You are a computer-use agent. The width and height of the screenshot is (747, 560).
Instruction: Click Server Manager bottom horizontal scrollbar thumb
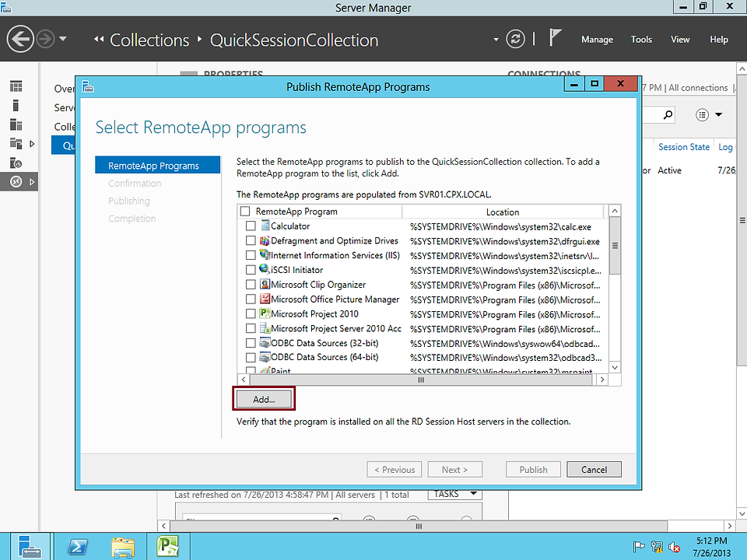point(419,527)
